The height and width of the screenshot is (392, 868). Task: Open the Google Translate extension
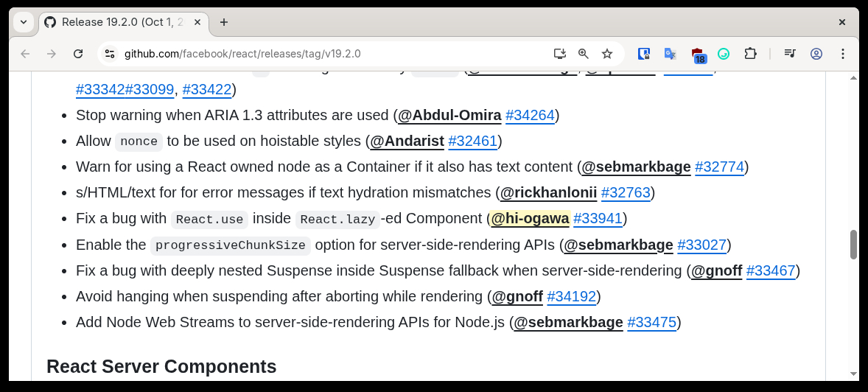(671, 54)
